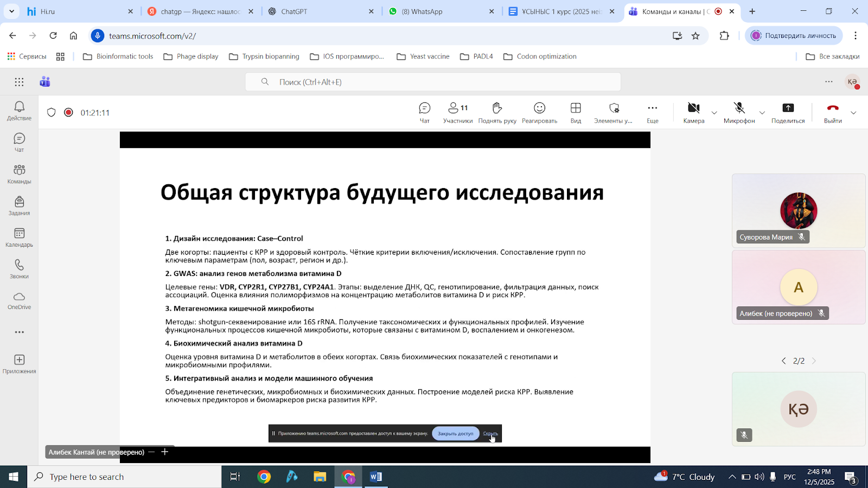Expand microphone options dropdown arrow
Screen dimensions: 868x488
(x=762, y=113)
